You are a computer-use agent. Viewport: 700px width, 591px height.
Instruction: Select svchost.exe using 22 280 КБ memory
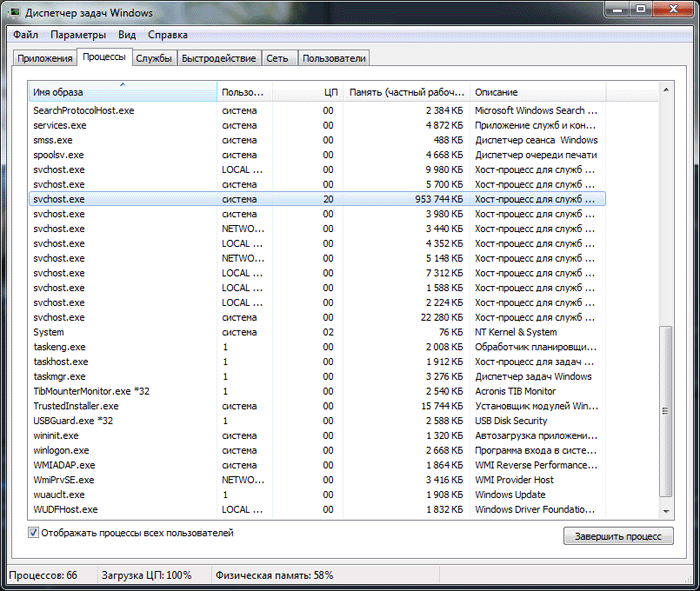(x=317, y=317)
